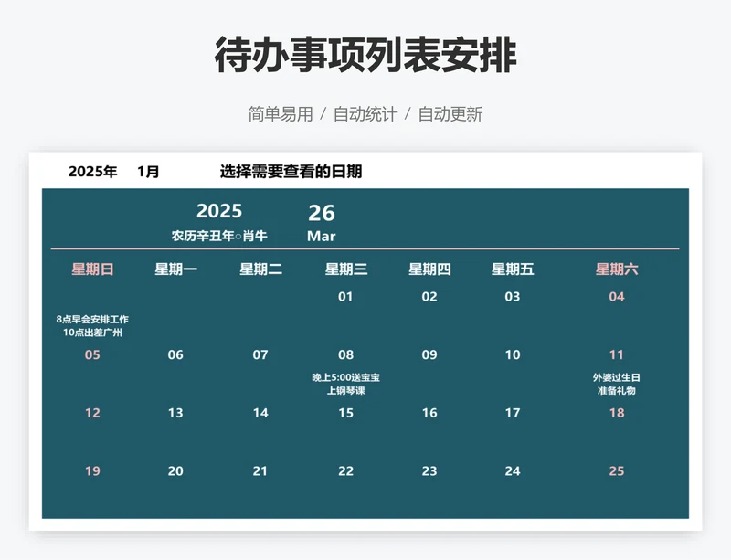Select the 2025年 year cell
731x560 pixels.
(92, 172)
